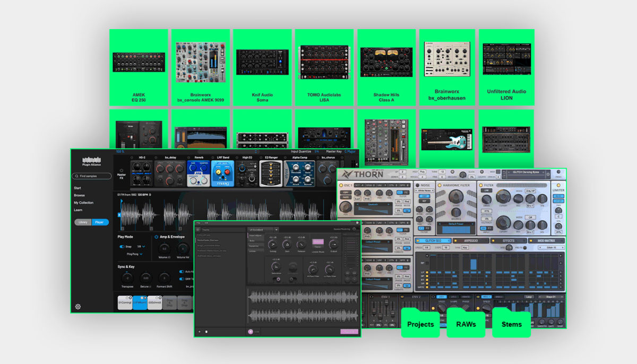
Task: Open settings gear in Plugin Alliance window
Action: click(x=78, y=306)
